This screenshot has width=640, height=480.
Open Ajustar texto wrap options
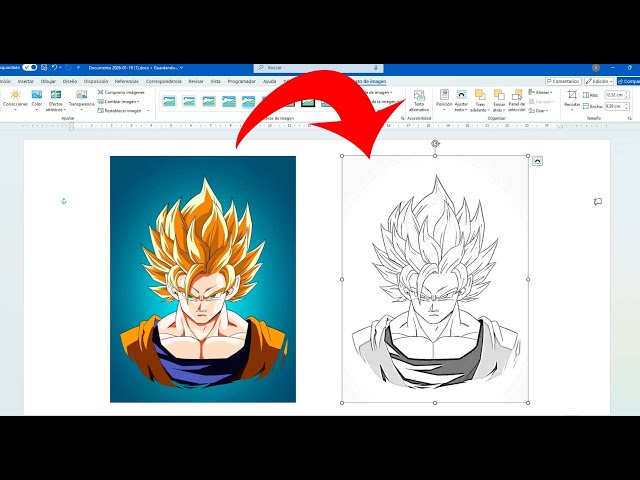point(461,100)
